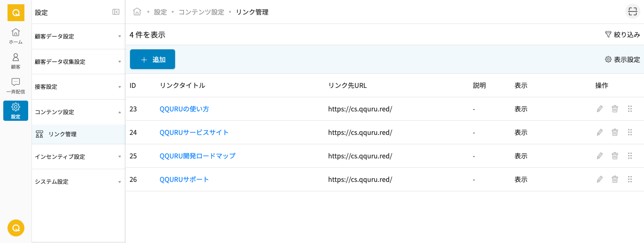This screenshot has width=644, height=243.
Task: Delete the QQURUサービスサイト row via trash icon
Action: click(614, 133)
